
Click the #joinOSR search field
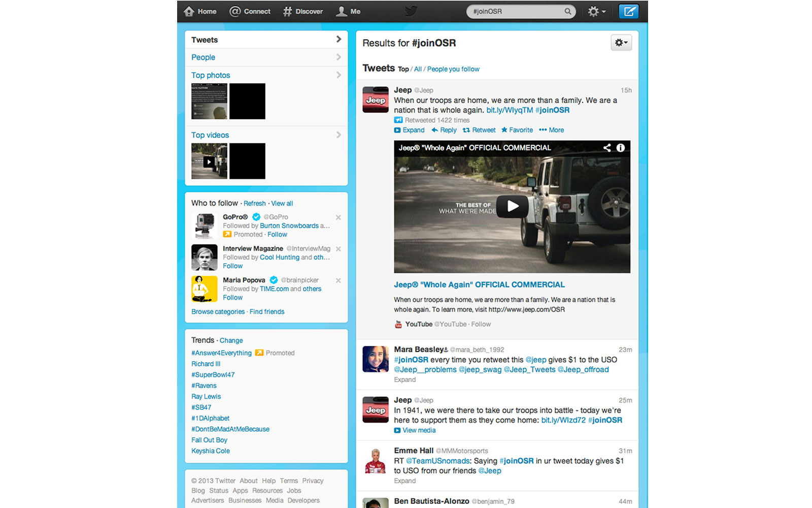(x=515, y=11)
